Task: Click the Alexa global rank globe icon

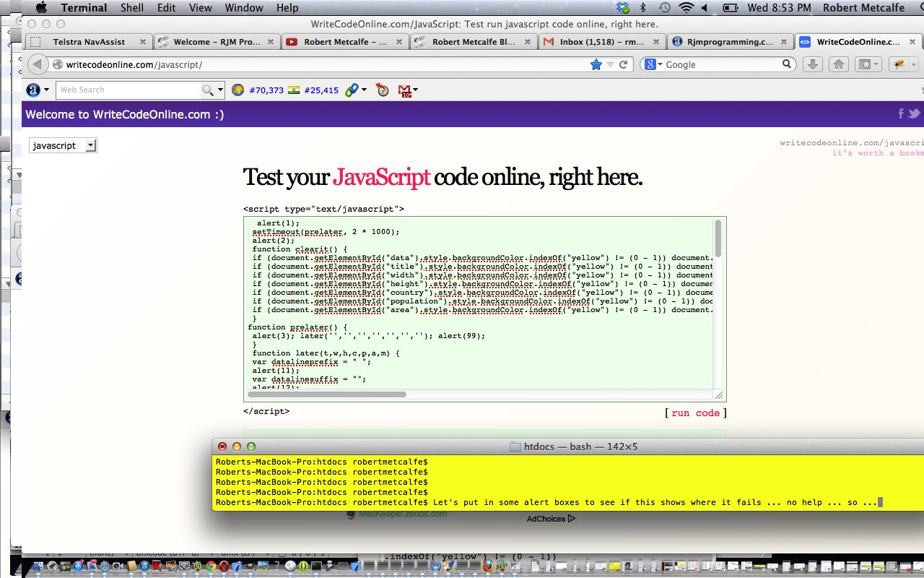Action: [237, 90]
